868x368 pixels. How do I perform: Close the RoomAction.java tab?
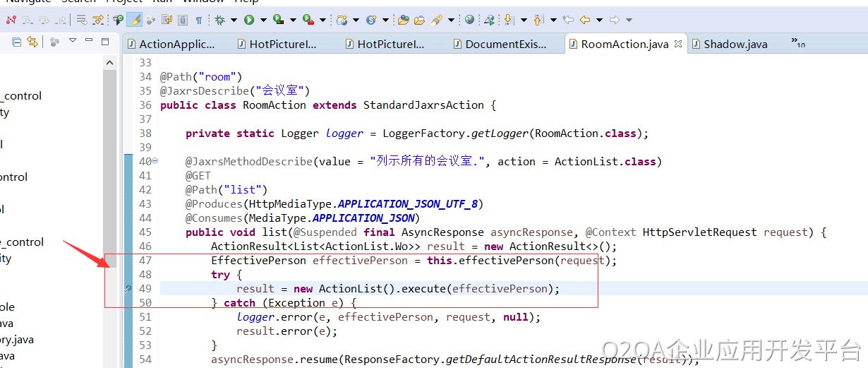point(678,44)
